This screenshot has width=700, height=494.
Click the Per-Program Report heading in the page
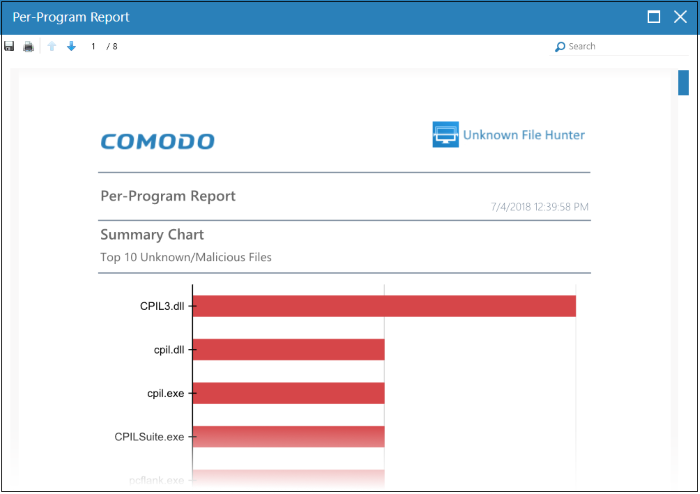click(168, 196)
